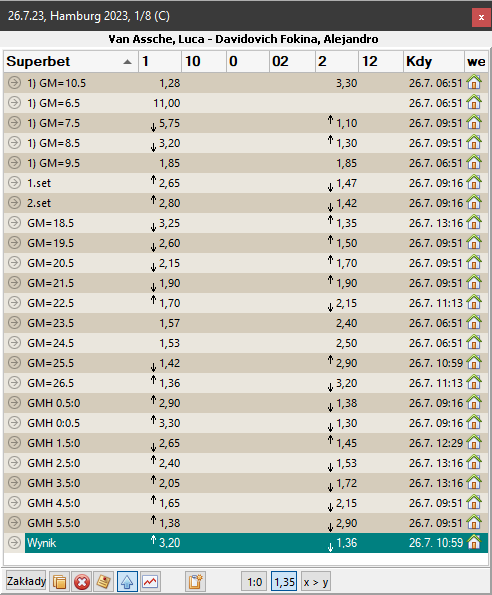Click arrow icon in GM=24.5 row

pyautogui.click(x=14, y=343)
